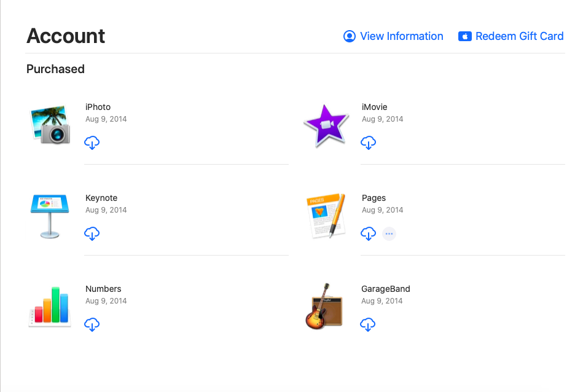Click the Redeem Gift Card link
583x392 pixels.
point(511,36)
